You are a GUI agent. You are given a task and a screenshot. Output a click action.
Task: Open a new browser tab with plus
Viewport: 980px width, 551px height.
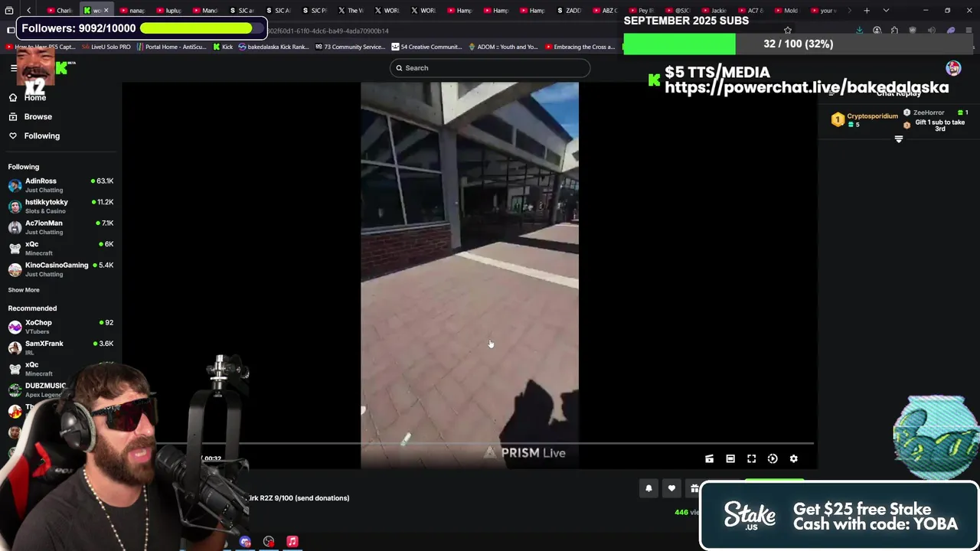(867, 11)
